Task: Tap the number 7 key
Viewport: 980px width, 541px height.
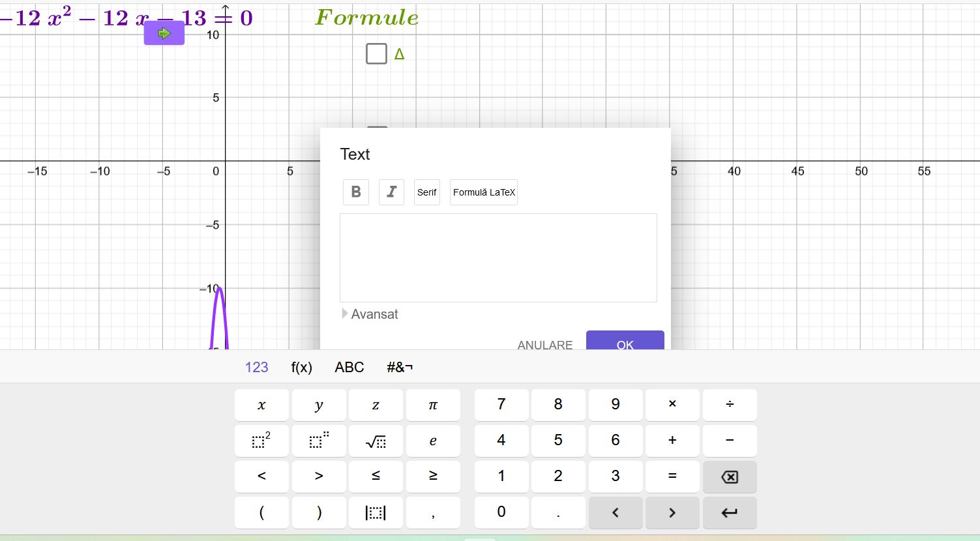Action: point(501,405)
